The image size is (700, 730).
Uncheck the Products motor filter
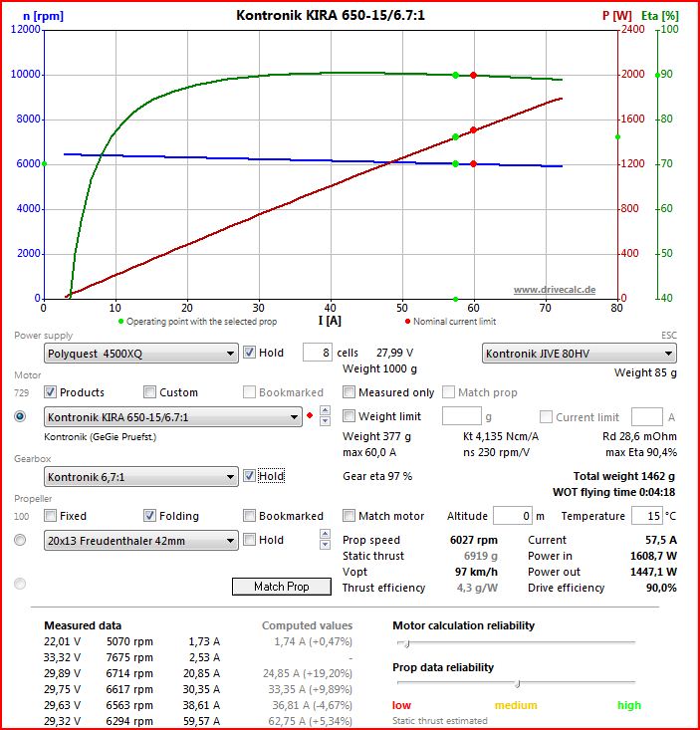(x=51, y=392)
